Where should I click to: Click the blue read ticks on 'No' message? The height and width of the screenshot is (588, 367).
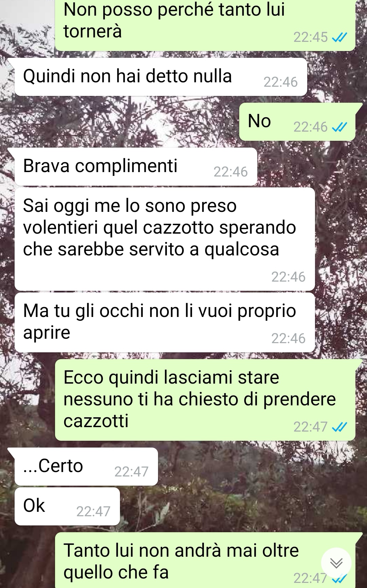tap(339, 127)
